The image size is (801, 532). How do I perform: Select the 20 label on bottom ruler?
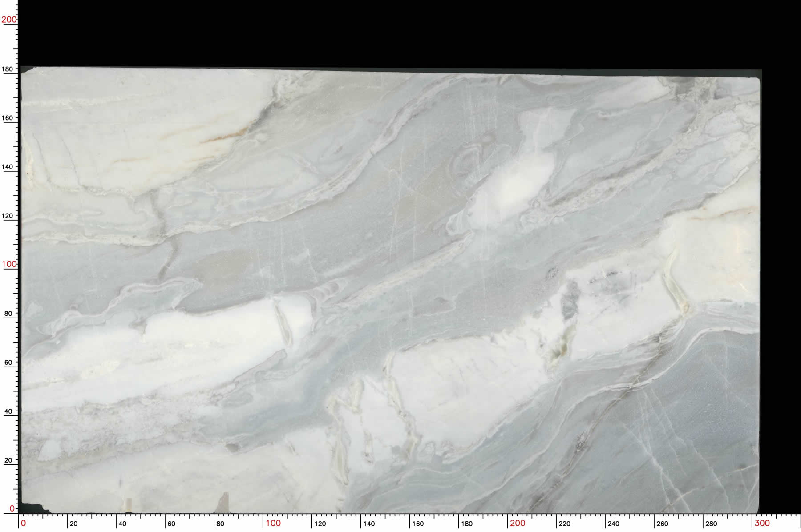click(x=73, y=524)
